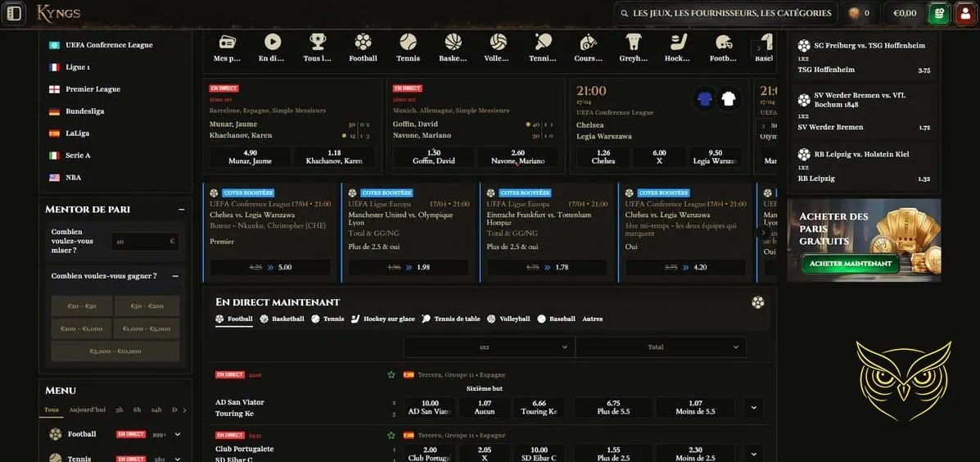Screen dimensions: 980x462
Task: Favorite the Club Portugalete match with star
Action: [391, 435]
